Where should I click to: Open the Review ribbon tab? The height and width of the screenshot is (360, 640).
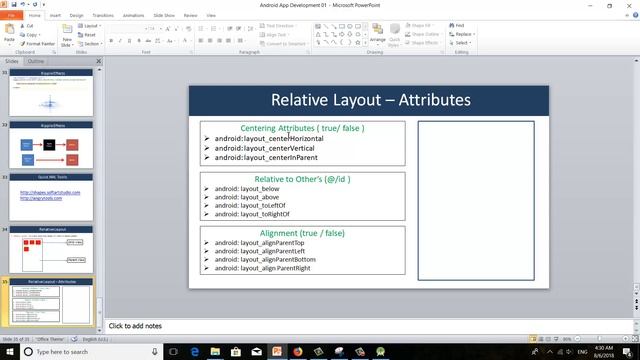point(190,16)
